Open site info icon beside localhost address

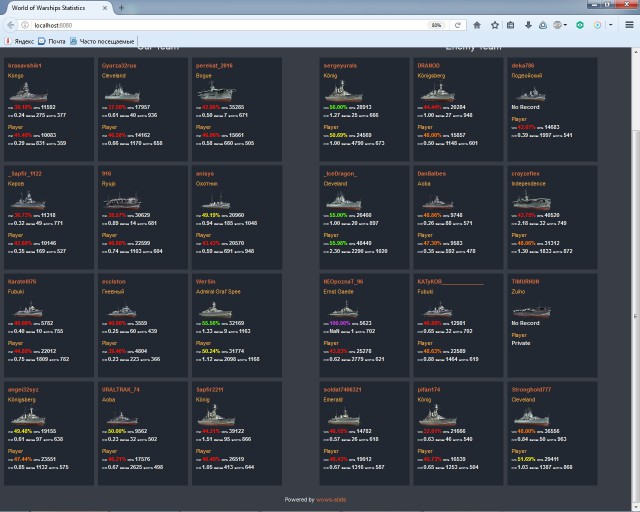(25, 25)
